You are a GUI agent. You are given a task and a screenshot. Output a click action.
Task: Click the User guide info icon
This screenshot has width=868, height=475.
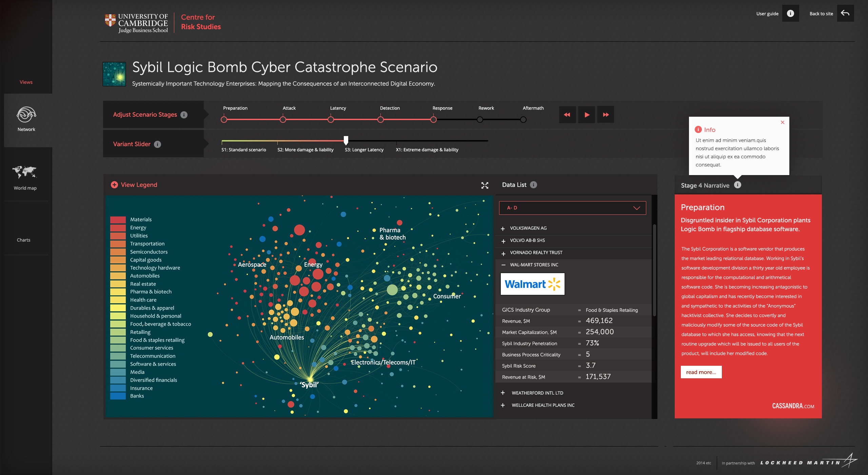pyautogui.click(x=790, y=14)
